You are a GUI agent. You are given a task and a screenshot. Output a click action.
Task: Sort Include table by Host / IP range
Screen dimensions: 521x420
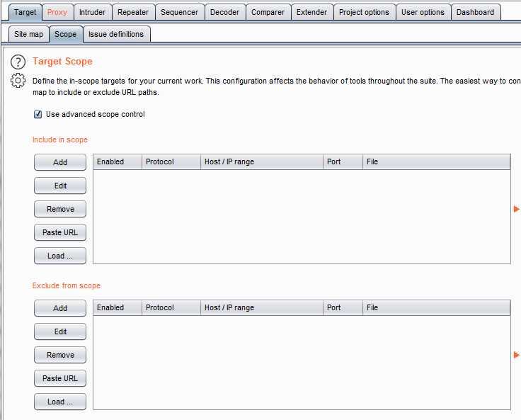262,162
